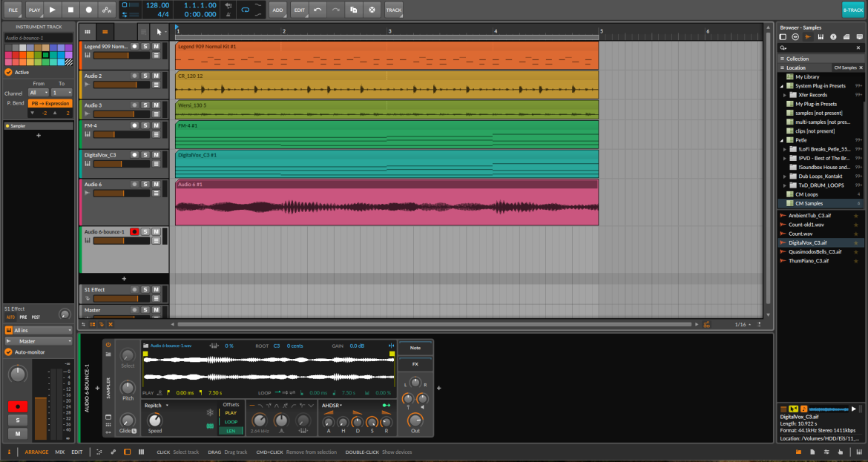Viewport: 868px width, 462px height.
Task: Click the FX button in Sampler
Action: (x=415, y=364)
